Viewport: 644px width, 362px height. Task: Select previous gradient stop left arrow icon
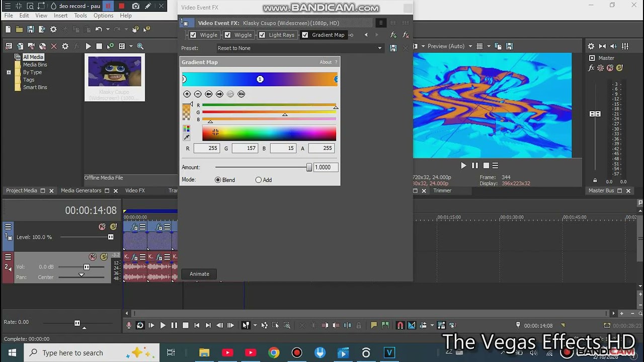[208, 94]
